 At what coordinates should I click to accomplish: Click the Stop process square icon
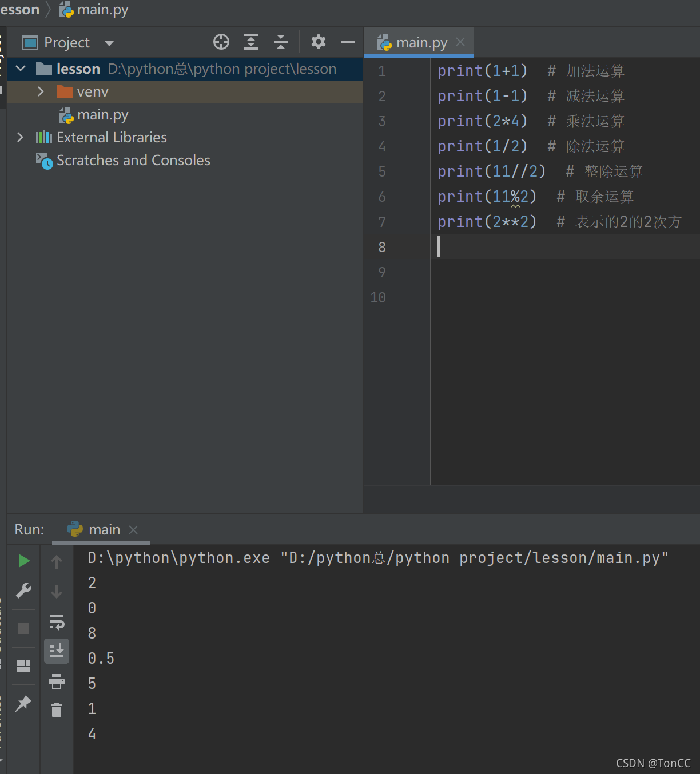click(x=23, y=628)
